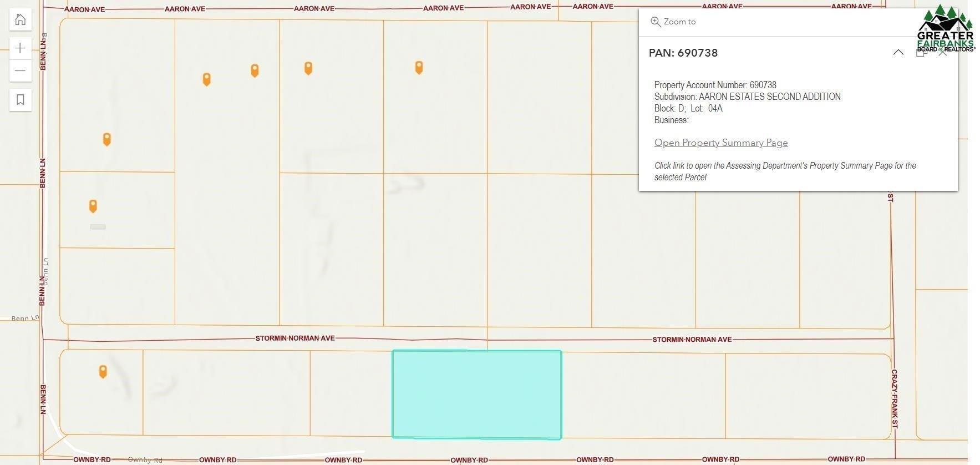Select the orange pin above the small gray rectangle
Viewport: 980px width, 465px height.
point(93,206)
